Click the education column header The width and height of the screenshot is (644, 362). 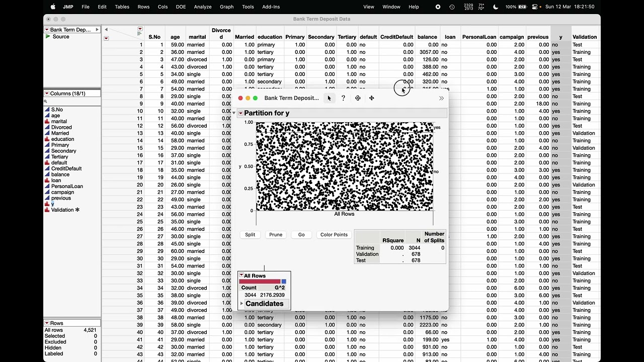click(270, 37)
